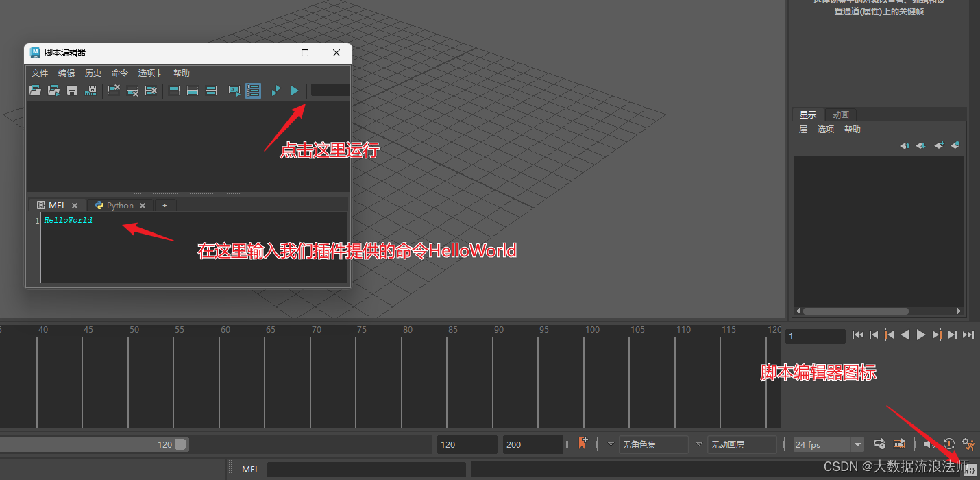Close the MEL tab with its X

[75, 206]
